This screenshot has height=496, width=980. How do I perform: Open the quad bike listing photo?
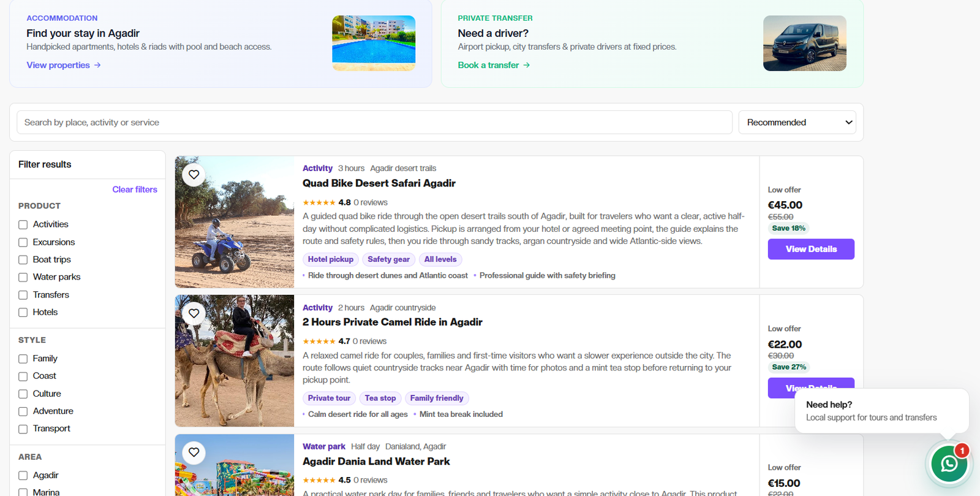[235, 222]
